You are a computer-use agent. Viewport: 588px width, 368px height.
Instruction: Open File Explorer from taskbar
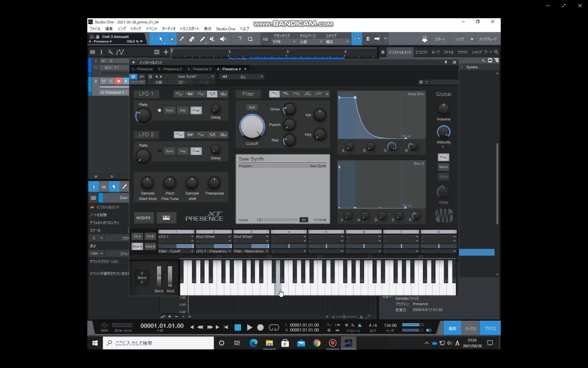[x=269, y=343]
